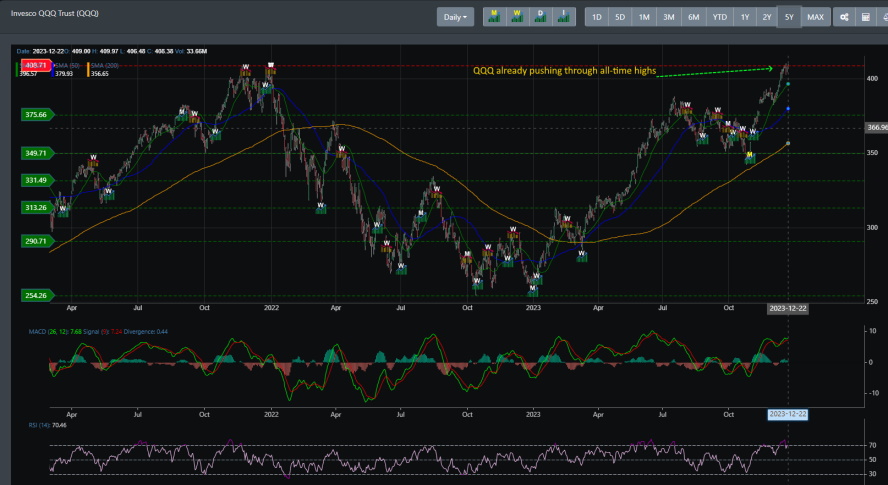Click the 396.57 moving average value

(28, 74)
